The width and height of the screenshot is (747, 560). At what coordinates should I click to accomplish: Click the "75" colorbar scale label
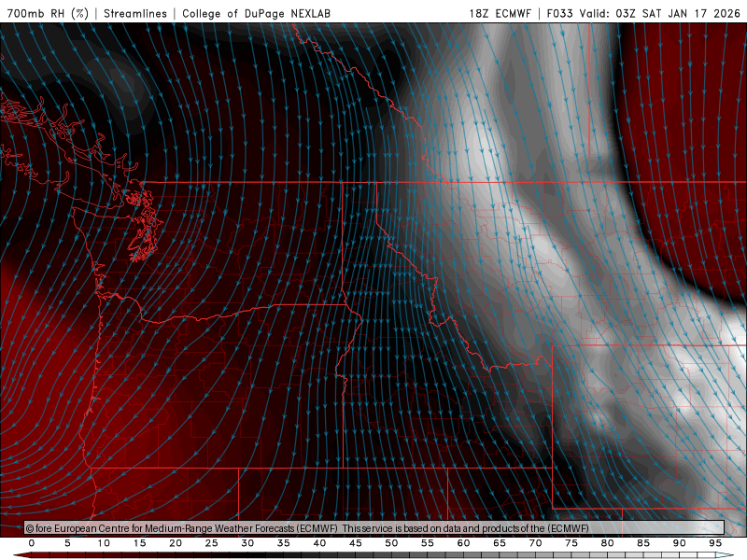coord(571,543)
